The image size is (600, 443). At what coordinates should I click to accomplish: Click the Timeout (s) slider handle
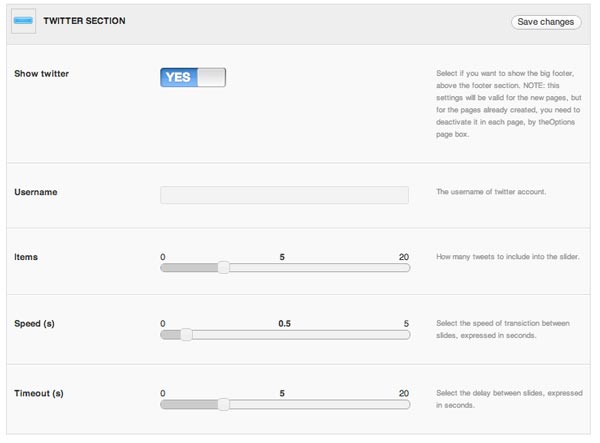(x=223, y=404)
